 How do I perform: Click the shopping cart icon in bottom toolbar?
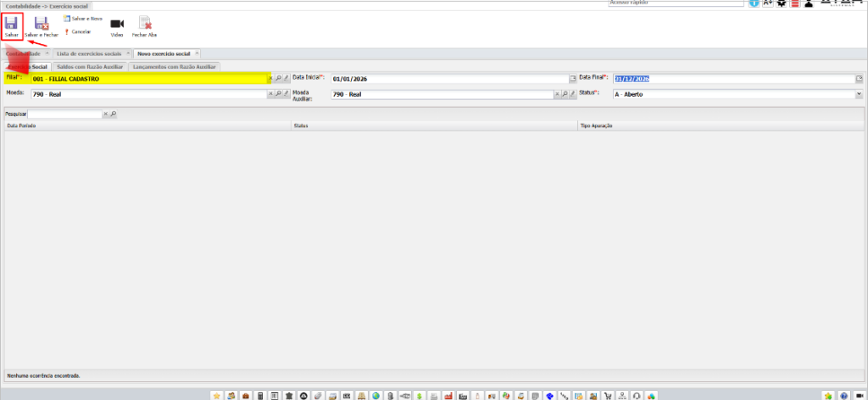[607, 395]
